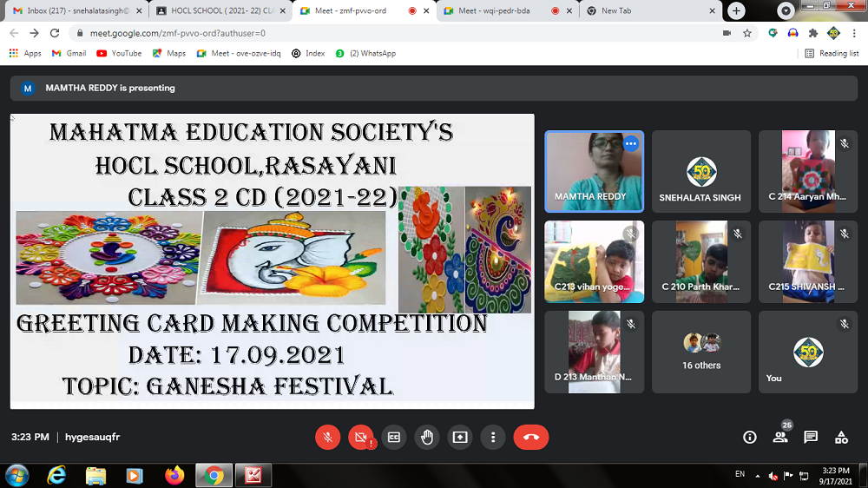Show everyone participants list icon
868x488 pixels.
pyautogui.click(x=779, y=438)
